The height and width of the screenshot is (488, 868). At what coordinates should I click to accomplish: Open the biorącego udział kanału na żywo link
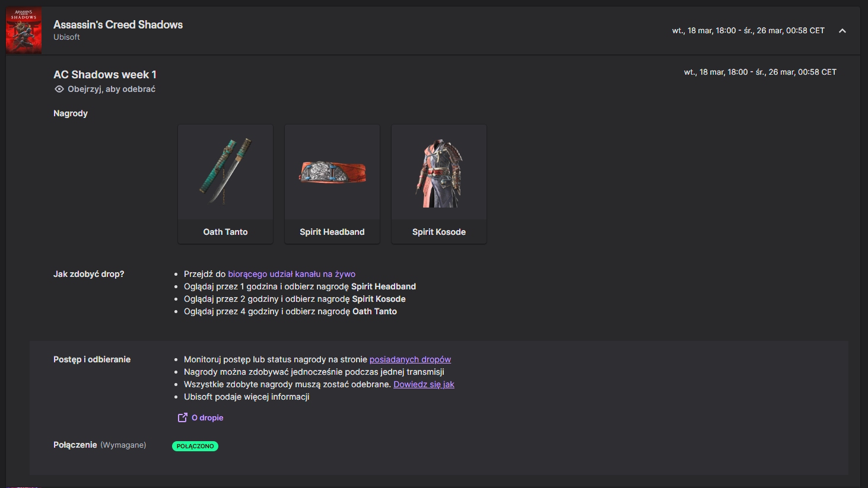pyautogui.click(x=291, y=274)
